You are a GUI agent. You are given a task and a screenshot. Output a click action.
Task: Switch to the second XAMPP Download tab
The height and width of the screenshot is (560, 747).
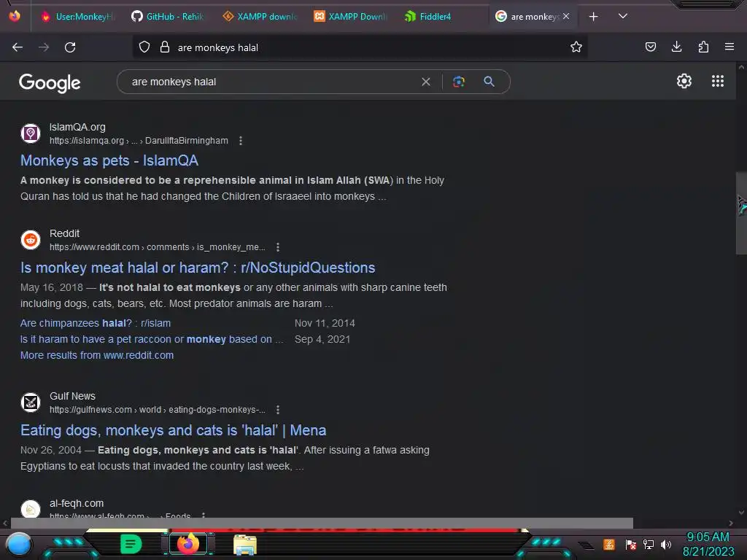(x=351, y=17)
